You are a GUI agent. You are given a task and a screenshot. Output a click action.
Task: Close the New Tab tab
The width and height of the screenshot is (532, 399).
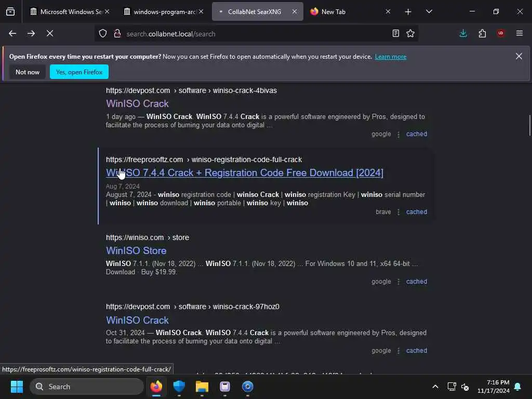[388, 11]
